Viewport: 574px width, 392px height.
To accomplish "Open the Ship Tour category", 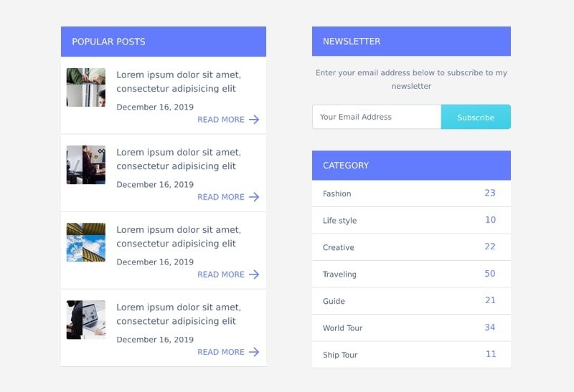I will (x=411, y=355).
